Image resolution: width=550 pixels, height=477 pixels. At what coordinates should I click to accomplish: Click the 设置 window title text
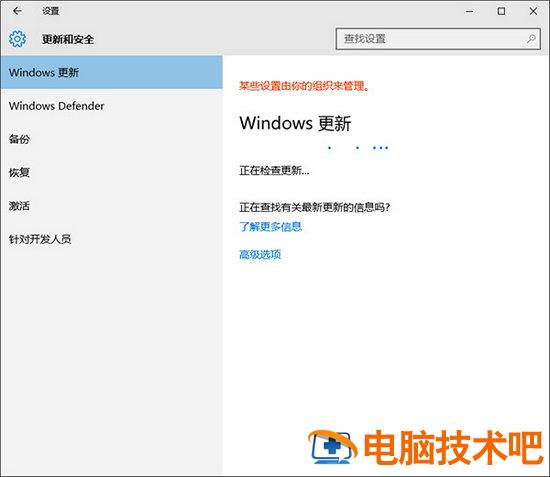[x=51, y=11]
